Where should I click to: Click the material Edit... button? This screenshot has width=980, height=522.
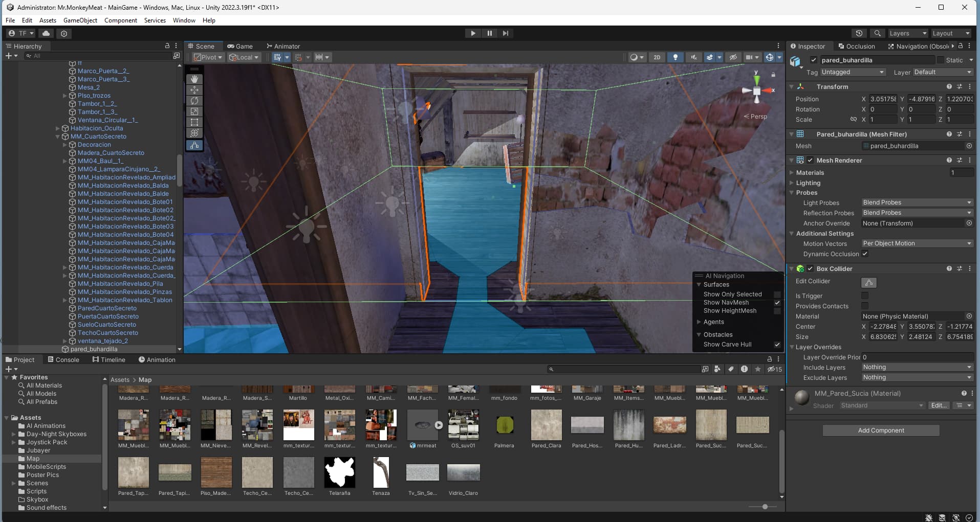tap(939, 405)
